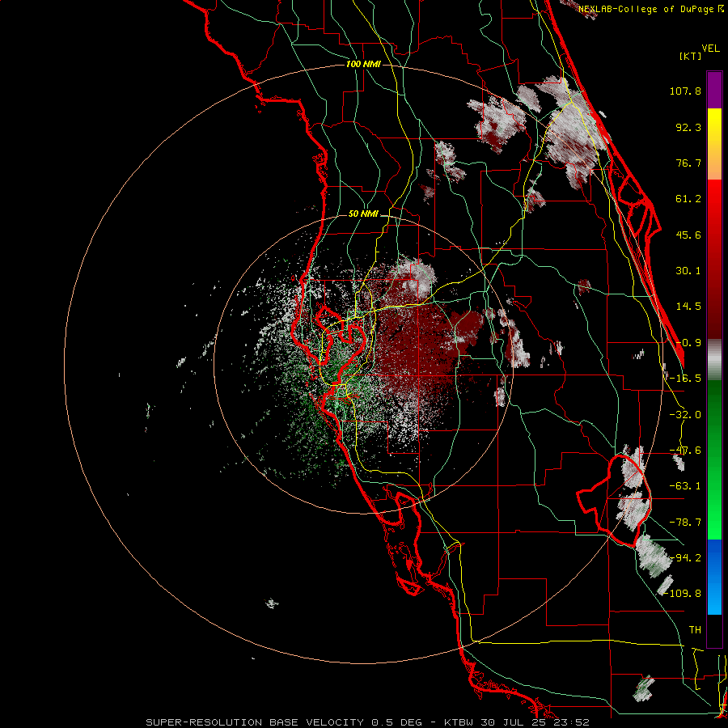
Task: Select the -32.0 scale value
Action: point(685,415)
